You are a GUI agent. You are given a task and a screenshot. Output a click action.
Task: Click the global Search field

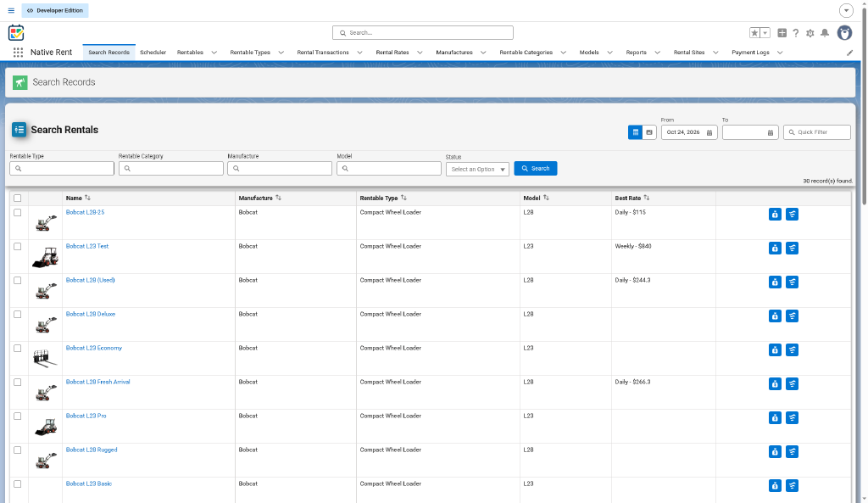[423, 33]
